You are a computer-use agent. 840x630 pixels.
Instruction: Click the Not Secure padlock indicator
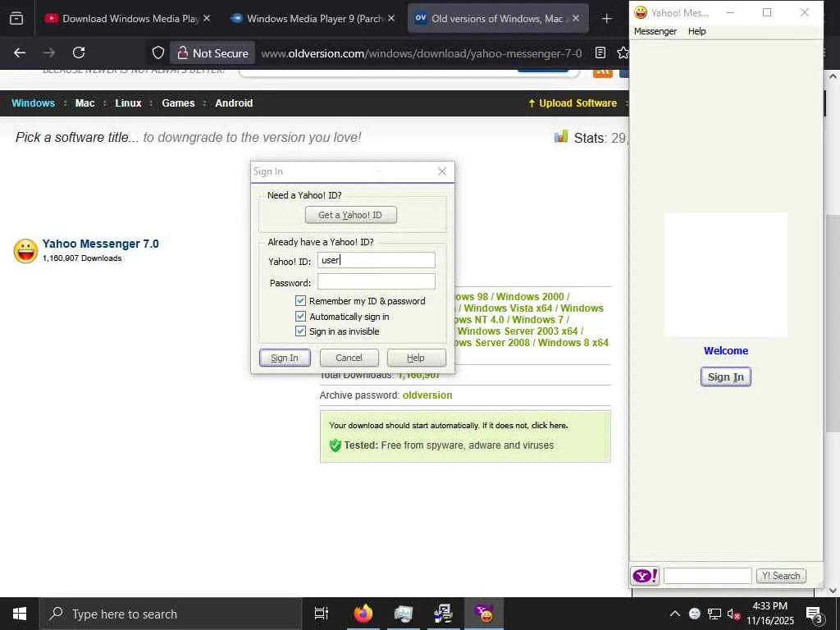(213, 53)
